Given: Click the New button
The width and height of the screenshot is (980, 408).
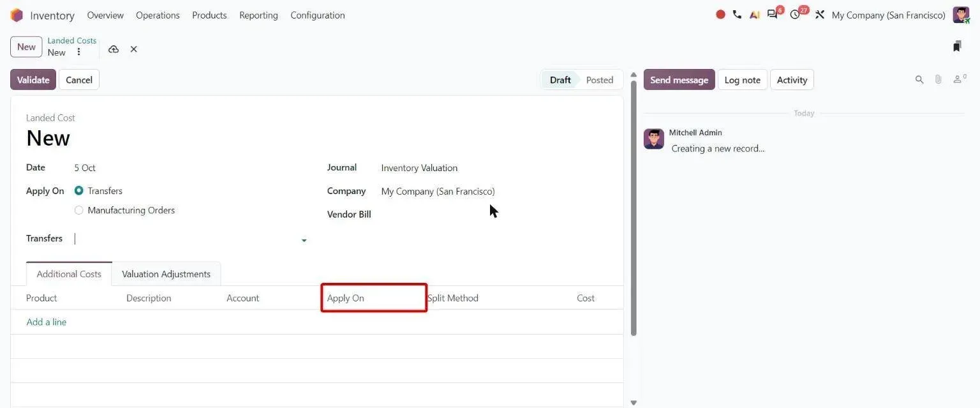Looking at the screenshot, I should point(26,47).
